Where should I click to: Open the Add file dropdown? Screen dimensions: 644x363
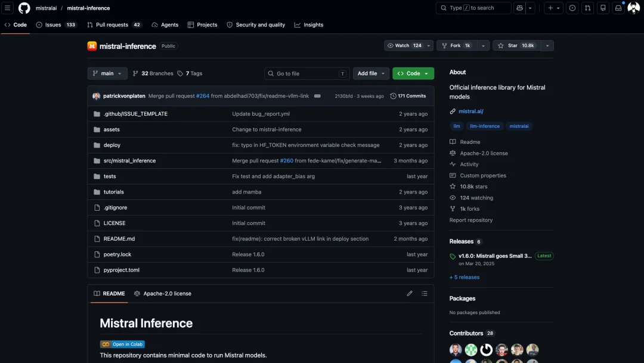pos(371,73)
